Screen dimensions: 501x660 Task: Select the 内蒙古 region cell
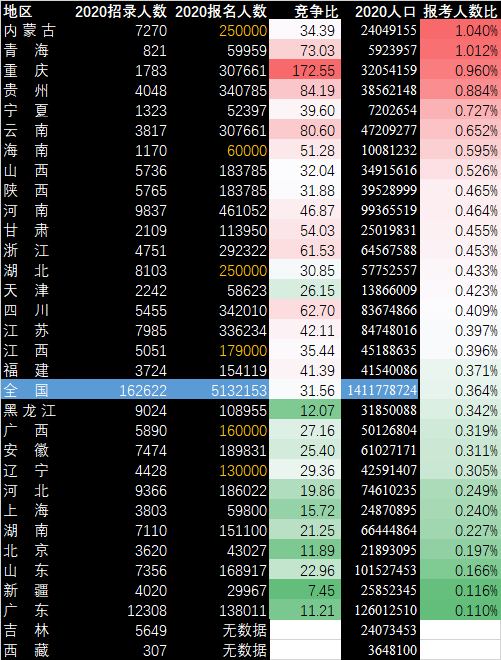[29, 31]
